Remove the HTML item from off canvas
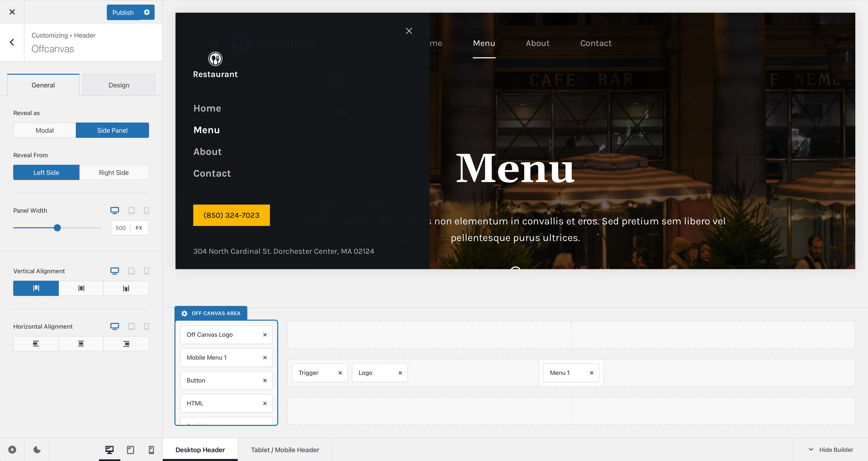This screenshot has width=868, height=461. pos(265,403)
